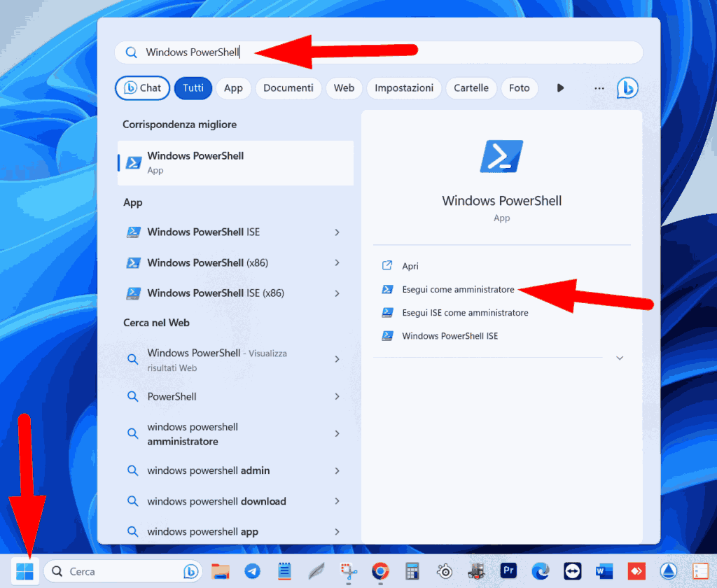Open File Explorer from the taskbar

pos(221,571)
